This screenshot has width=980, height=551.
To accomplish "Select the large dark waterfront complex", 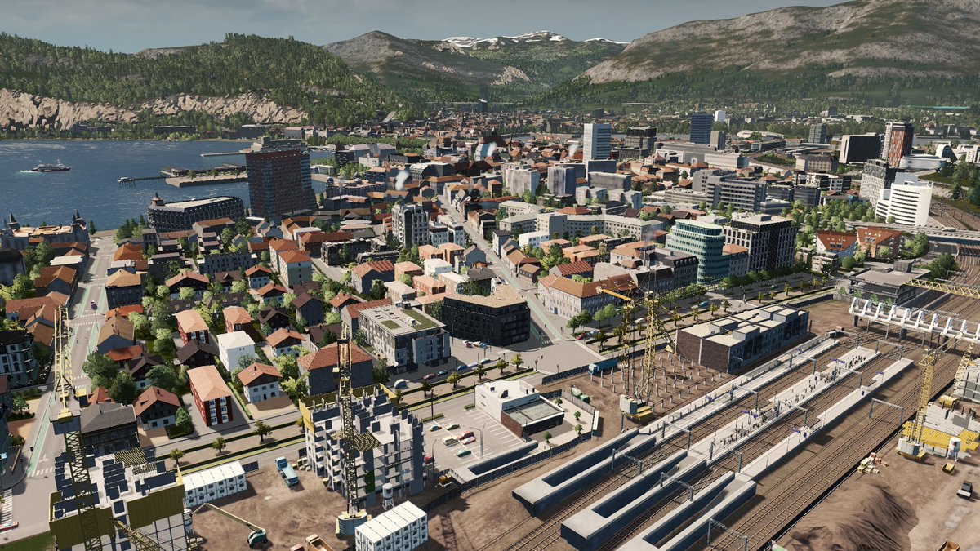I will pos(195,212).
